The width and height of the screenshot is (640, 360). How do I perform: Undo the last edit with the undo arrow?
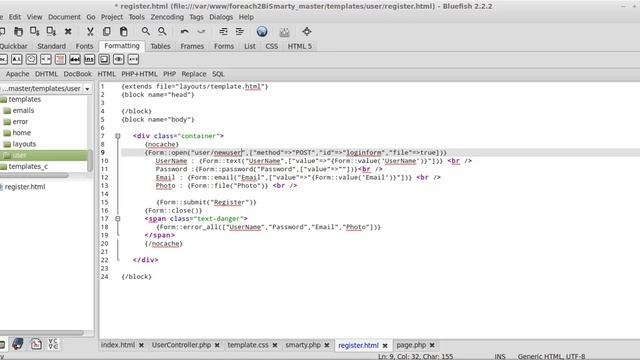184,31
